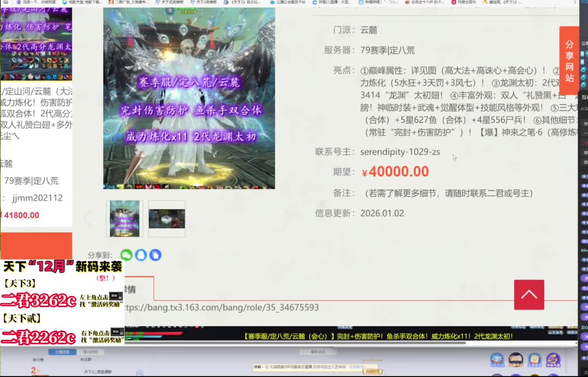Open the orange 分享网站 side tab
The width and height of the screenshot is (588, 377).
(569, 61)
